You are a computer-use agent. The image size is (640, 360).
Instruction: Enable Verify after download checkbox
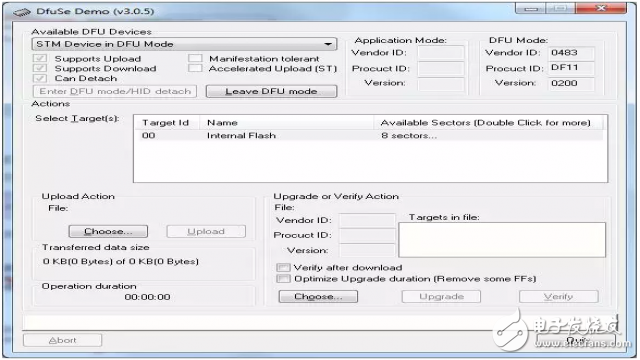click(283, 268)
